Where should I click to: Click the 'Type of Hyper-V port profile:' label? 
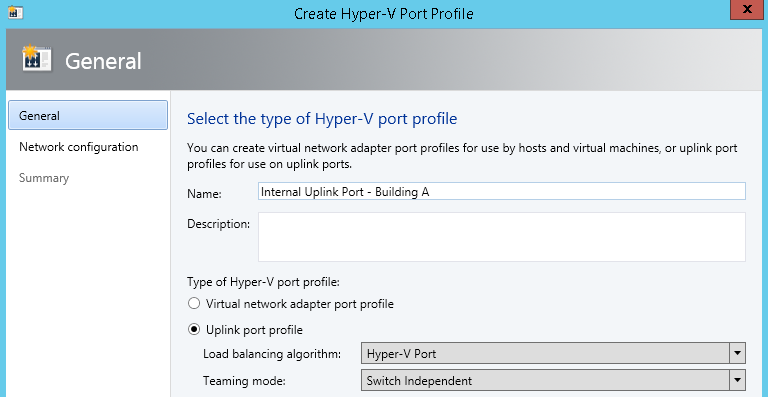tap(264, 282)
